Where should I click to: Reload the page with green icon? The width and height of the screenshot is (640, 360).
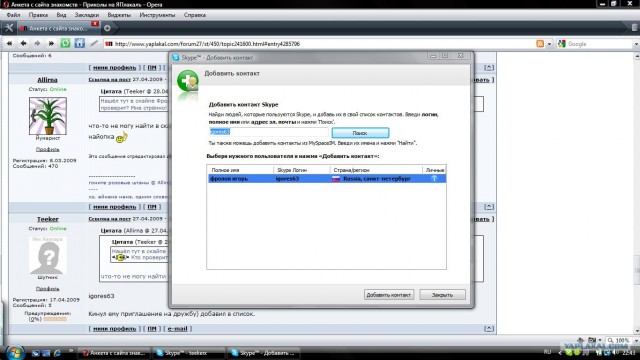coord(65,43)
